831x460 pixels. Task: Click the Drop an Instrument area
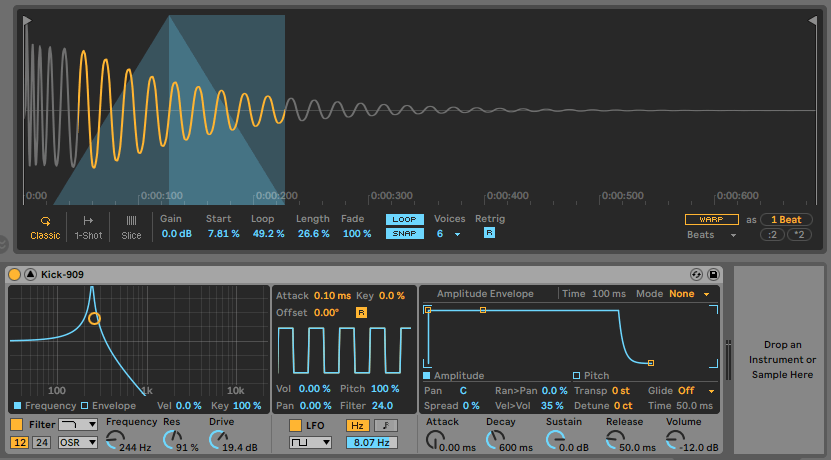click(782, 359)
